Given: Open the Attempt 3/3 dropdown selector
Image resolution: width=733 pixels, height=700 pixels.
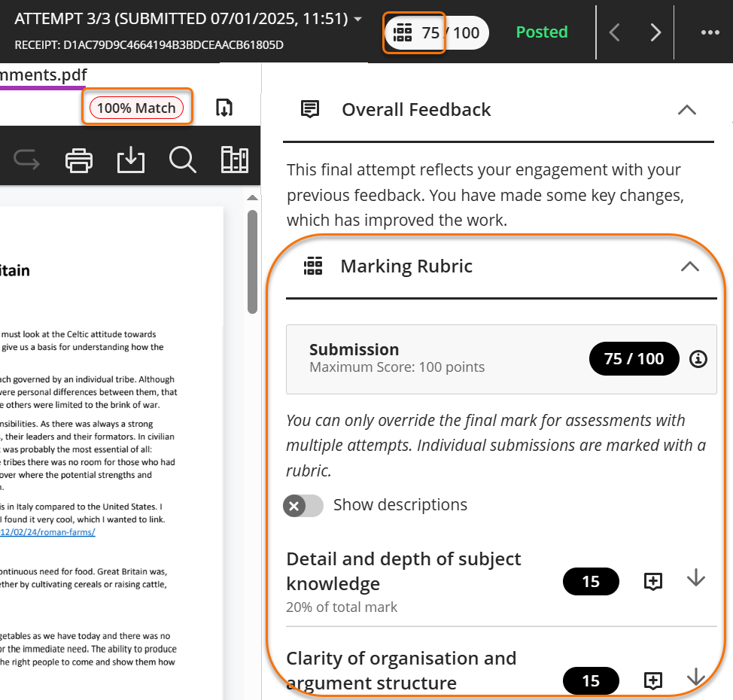Looking at the screenshot, I should pos(357,20).
